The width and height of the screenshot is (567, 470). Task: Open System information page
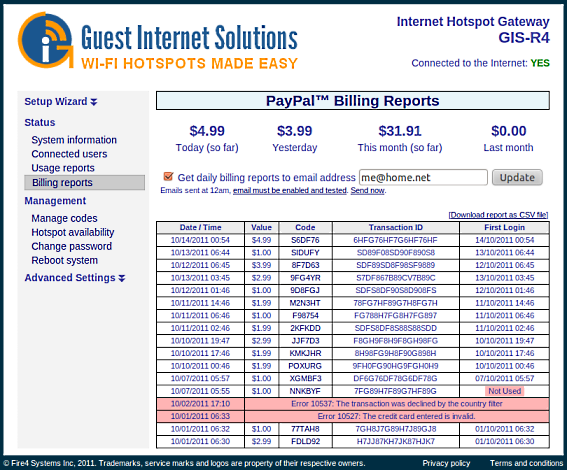pyautogui.click(x=74, y=140)
